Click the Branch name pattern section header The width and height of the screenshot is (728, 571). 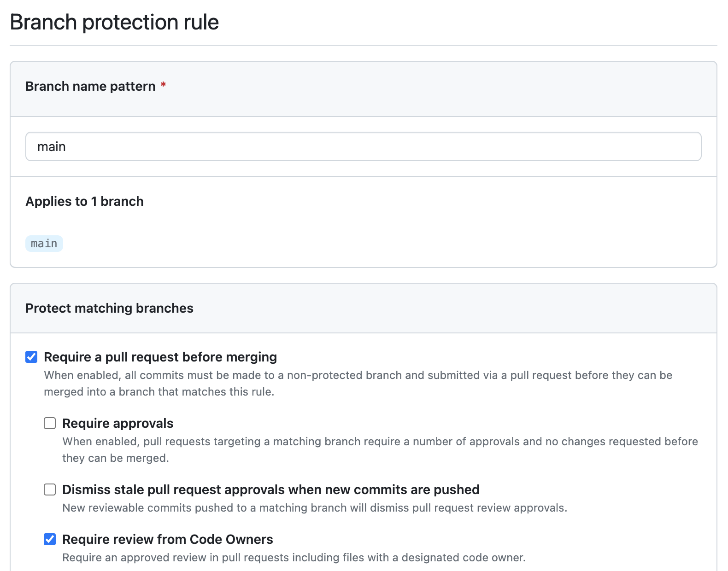point(90,86)
